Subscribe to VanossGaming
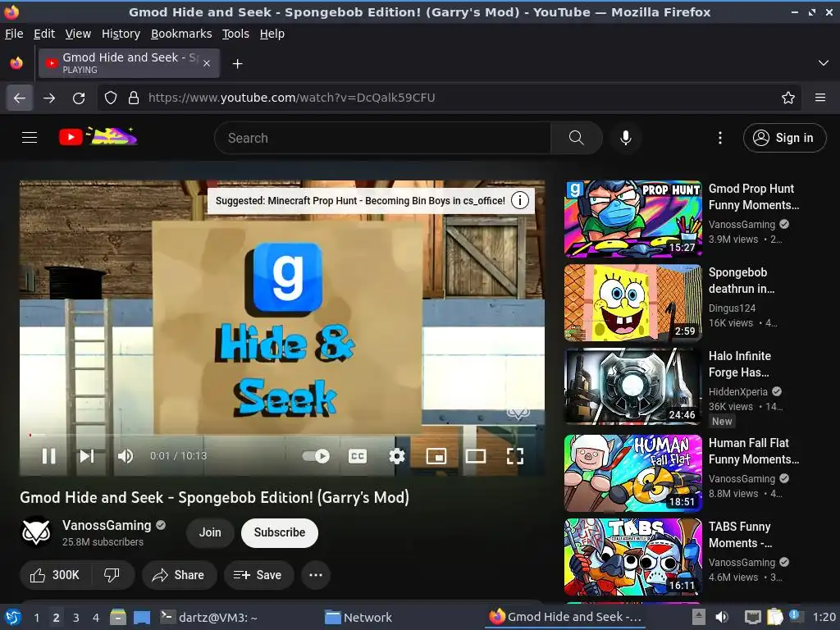This screenshot has height=630, width=840. 280,532
